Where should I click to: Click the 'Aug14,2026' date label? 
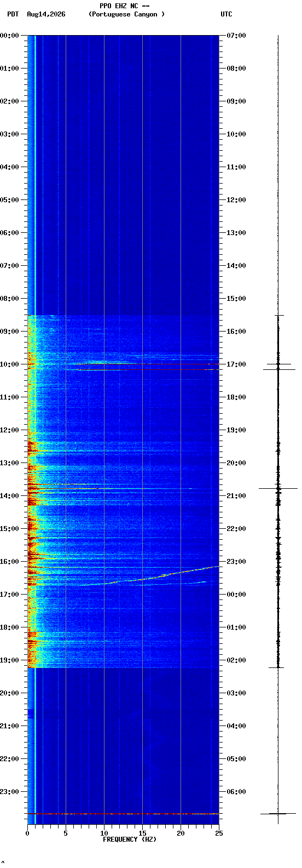[46, 14]
